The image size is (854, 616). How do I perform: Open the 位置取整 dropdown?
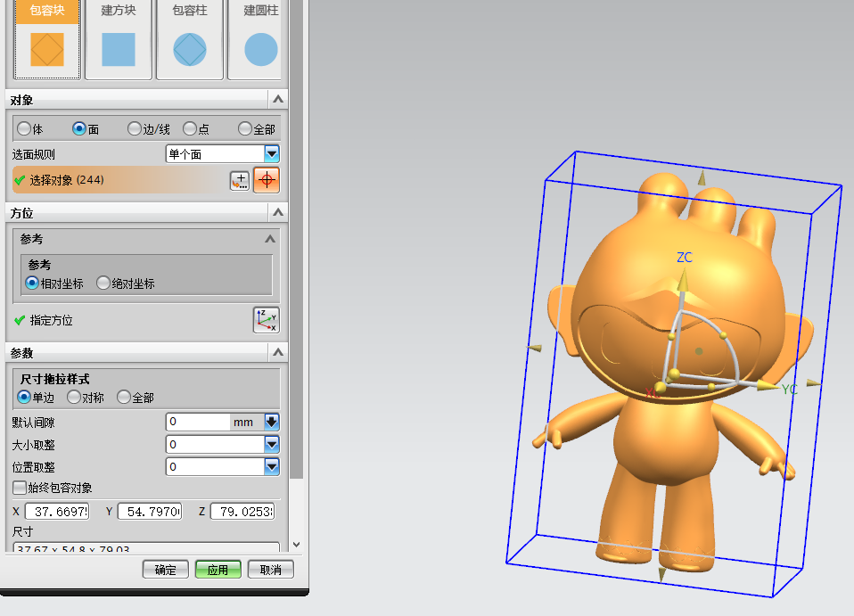point(272,467)
